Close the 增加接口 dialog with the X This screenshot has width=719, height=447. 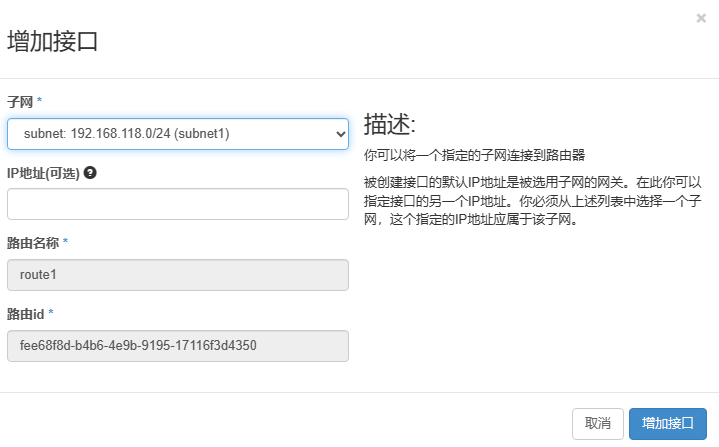pos(701,18)
